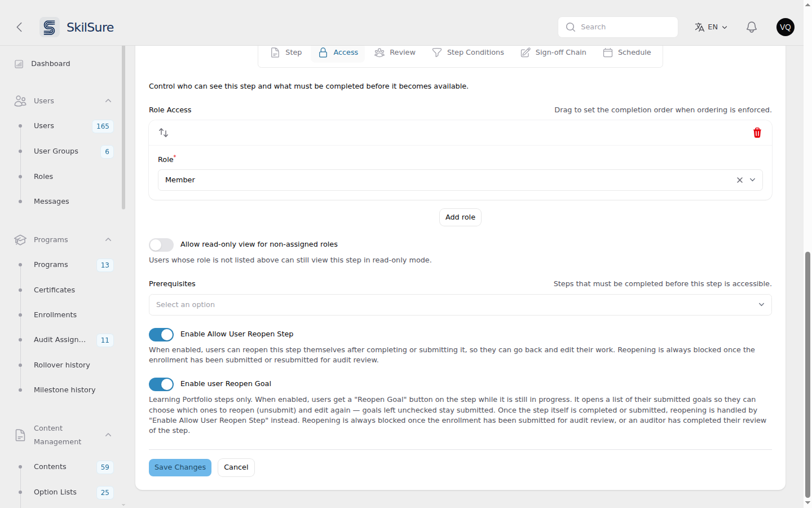Click the reorder arrows icon in Role Access

164,133
